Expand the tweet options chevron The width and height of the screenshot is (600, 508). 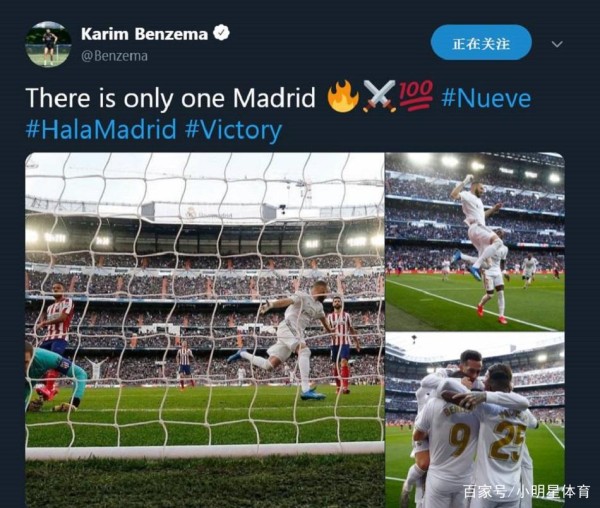(x=557, y=44)
